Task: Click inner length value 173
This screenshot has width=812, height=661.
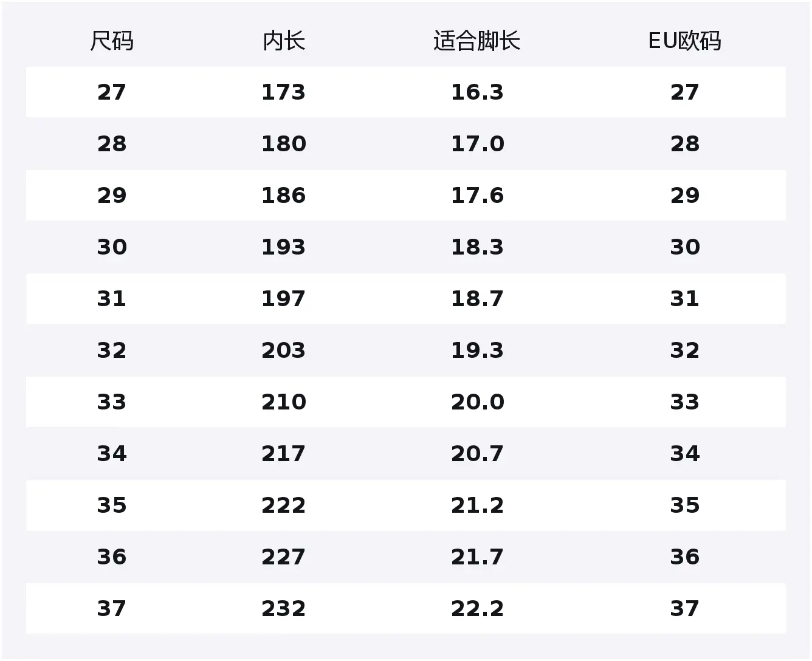Action: point(284,92)
